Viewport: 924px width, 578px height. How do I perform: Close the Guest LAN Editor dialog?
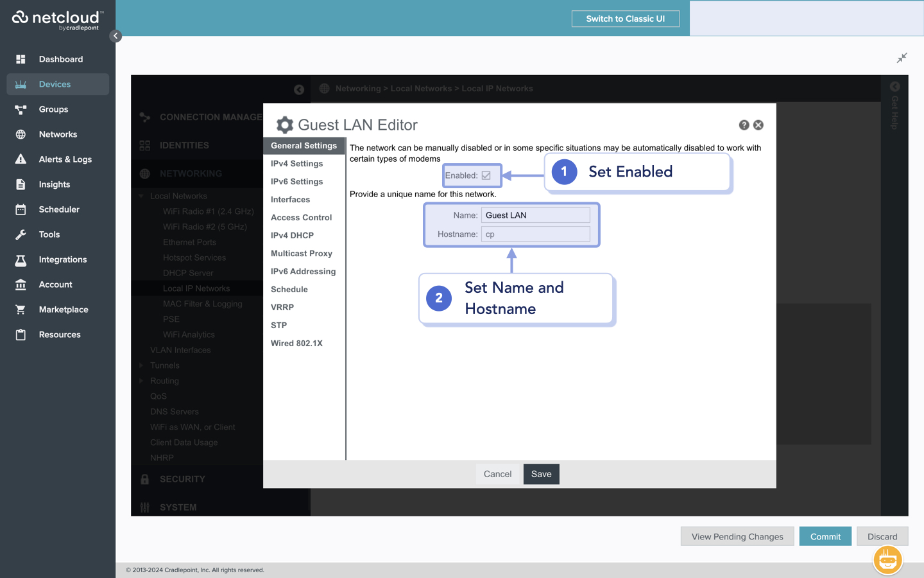(758, 125)
